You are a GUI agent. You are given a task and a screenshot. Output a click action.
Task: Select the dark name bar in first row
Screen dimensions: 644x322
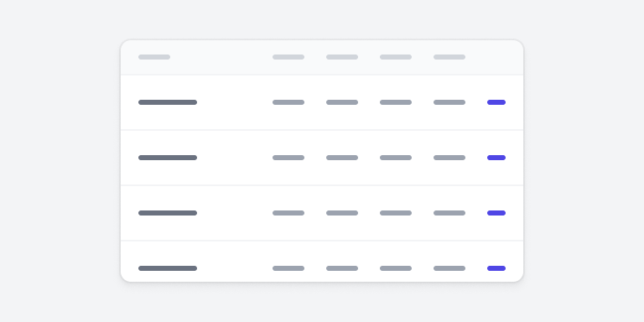[168, 102]
